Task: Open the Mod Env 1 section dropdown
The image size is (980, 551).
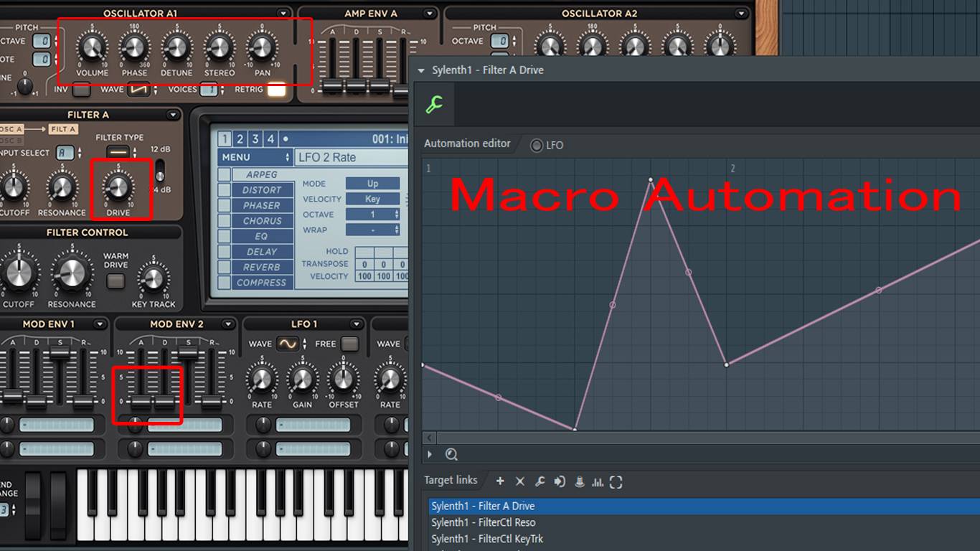Action: [x=100, y=324]
